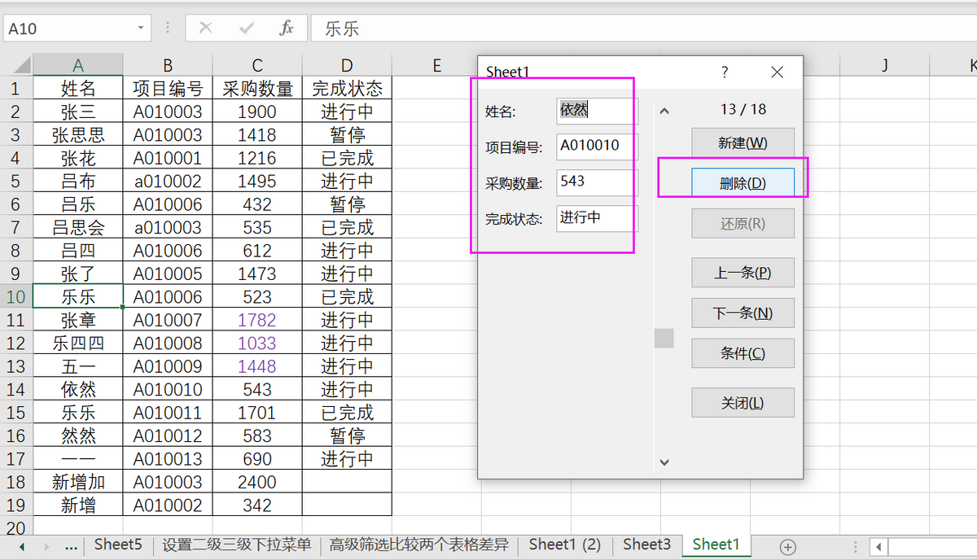977x560 pixels.
Task: Click the quantity cell 2400
Action: coord(257,482)
